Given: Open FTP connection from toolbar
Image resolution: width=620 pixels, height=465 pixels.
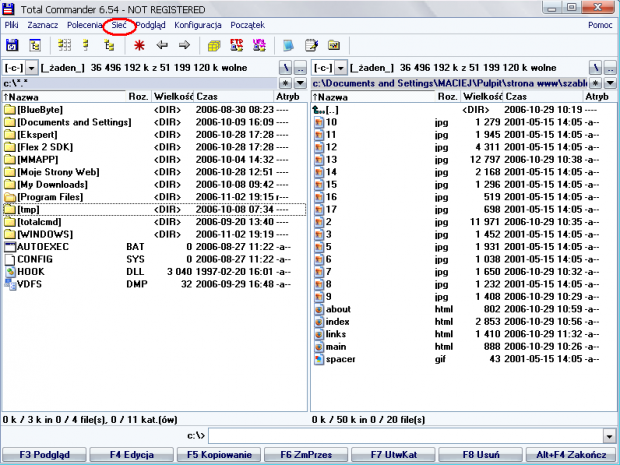Looking at the screenshot, I should [x=236, y=45].
